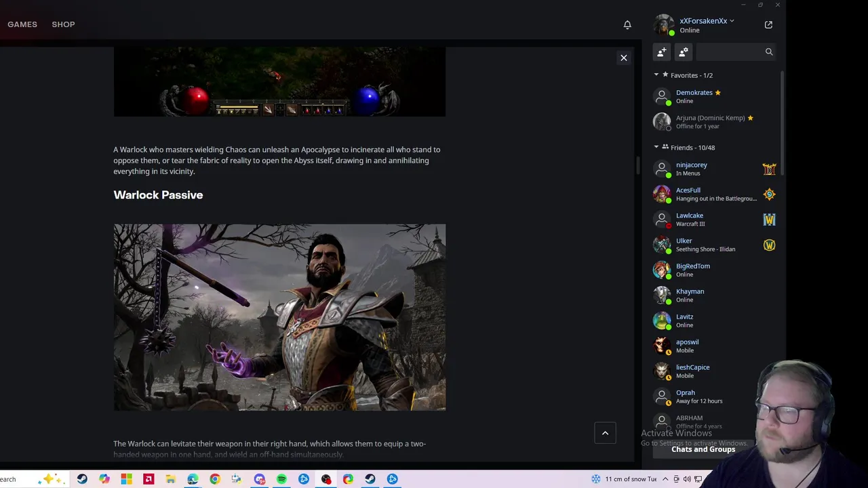Collapse the Favorites group
The image size is (868, 488).
pos(656,75)
